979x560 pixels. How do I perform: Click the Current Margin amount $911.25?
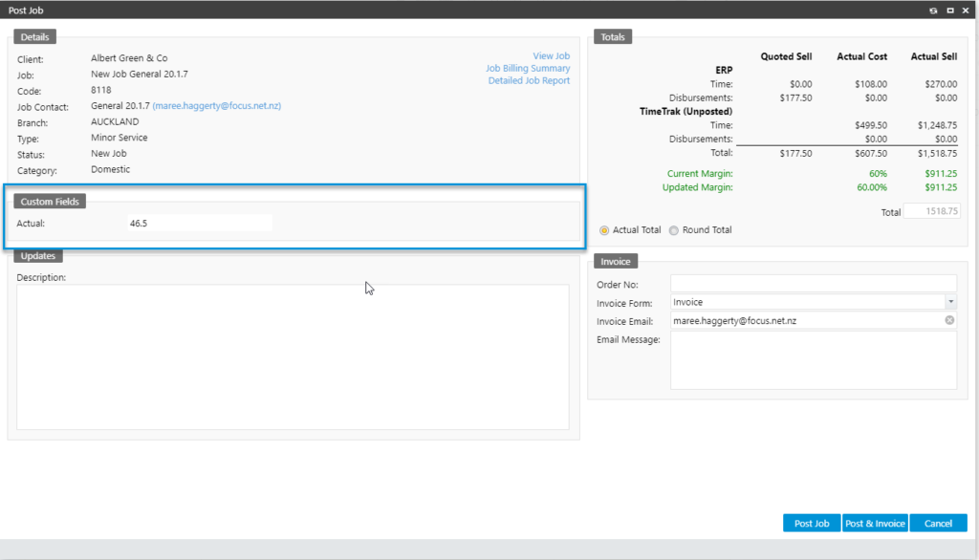941,174
